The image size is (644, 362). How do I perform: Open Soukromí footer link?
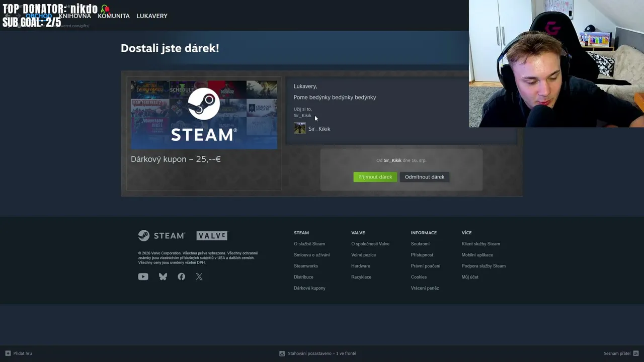click(x=420, y=244)
